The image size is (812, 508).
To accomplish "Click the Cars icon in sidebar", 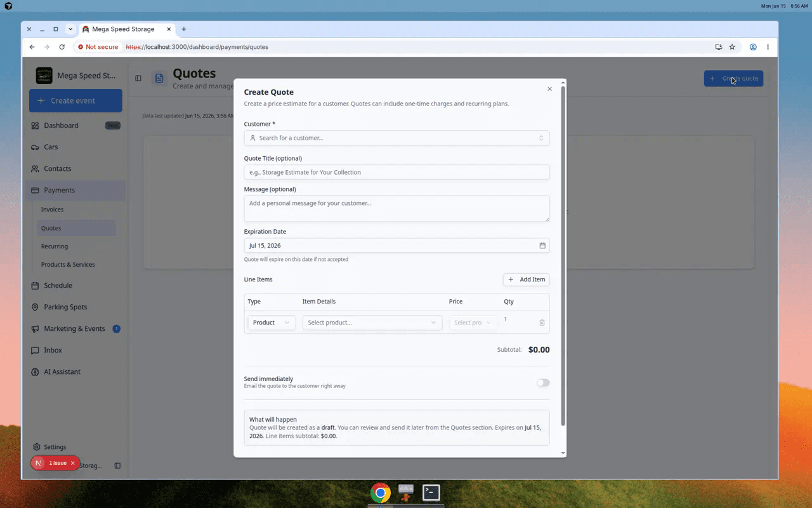I will click(35, 147).
